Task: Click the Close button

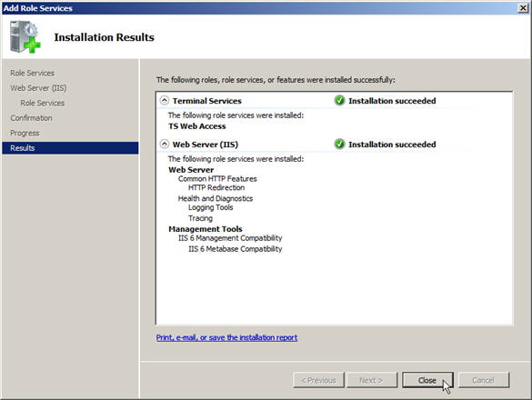Action: click(x=427, y=380)
